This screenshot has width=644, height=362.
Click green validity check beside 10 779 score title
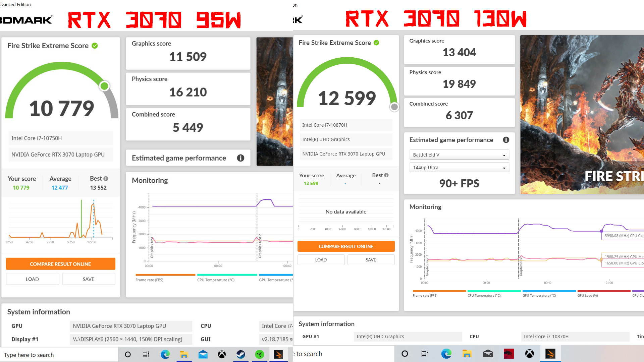[x=95, y=46]
